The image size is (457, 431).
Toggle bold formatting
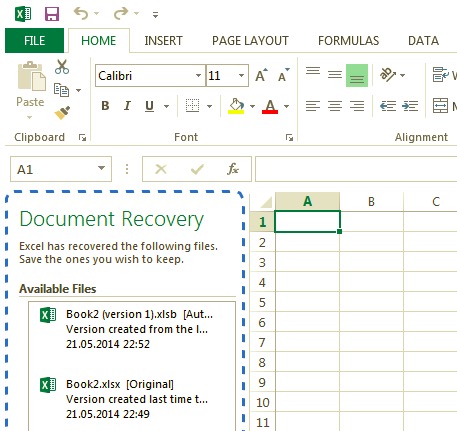click(x=105, y=106)
